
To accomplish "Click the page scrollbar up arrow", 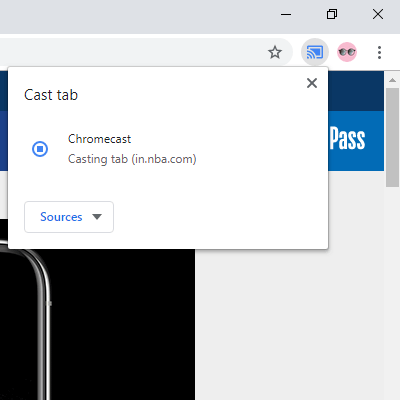I will click(392, 80).
